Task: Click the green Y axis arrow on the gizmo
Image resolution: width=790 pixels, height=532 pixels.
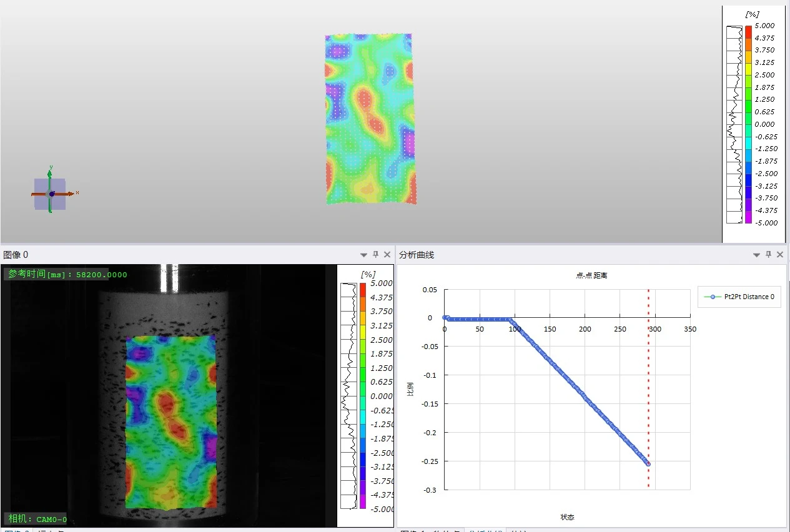Action: pos(50,174)
